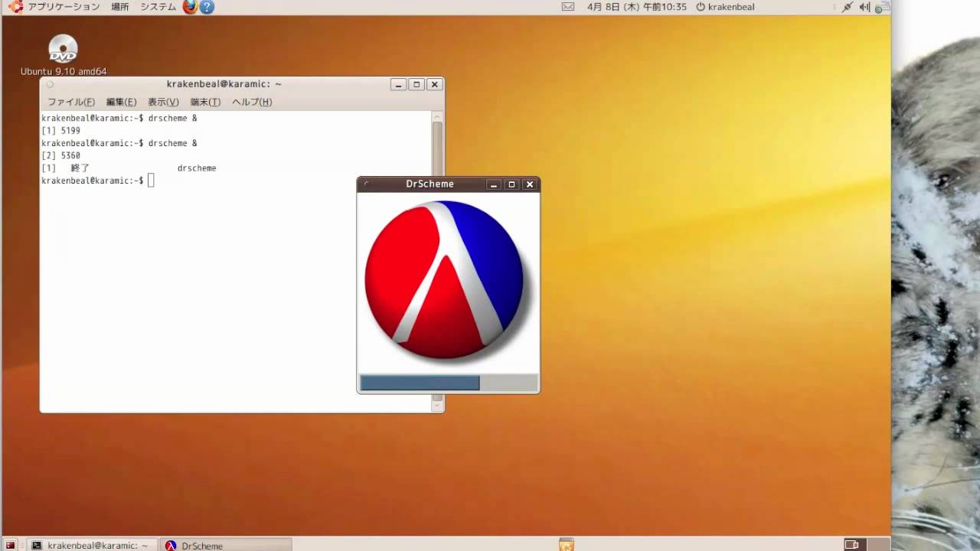This screenshot has height=551, width=980.
Task: Open the trash icon in bottom panel
Action: 567,545
